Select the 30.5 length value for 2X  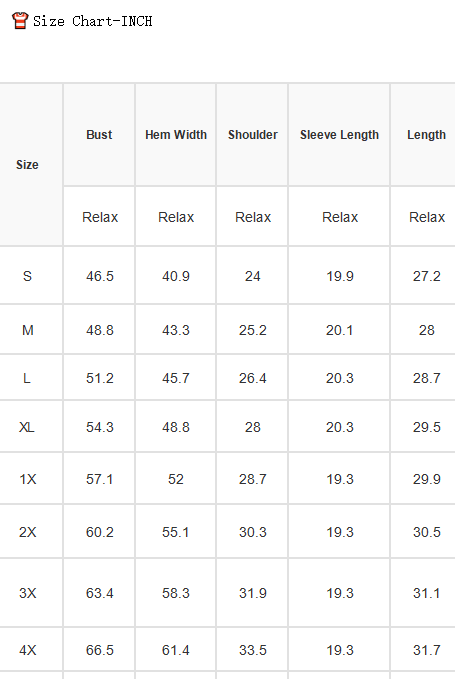(426, 532)
